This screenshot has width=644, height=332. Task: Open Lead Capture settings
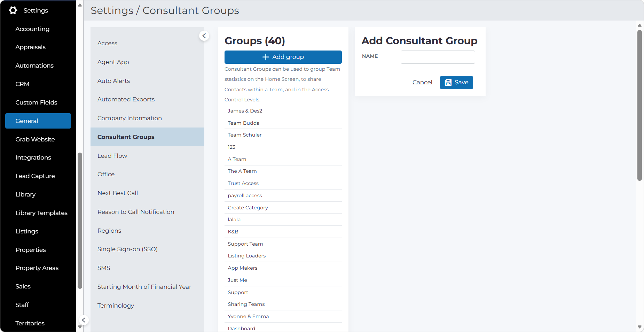click(x=35, y=176)
